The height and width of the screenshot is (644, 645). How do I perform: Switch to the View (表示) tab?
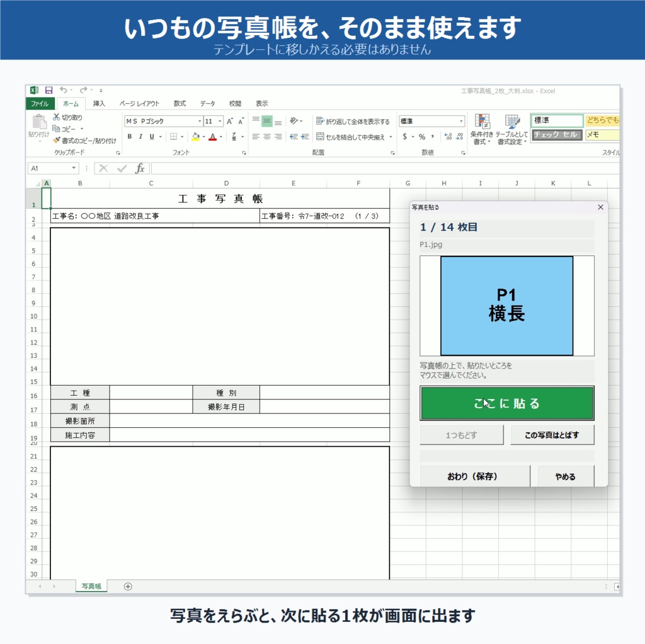[x=261, y=103]
